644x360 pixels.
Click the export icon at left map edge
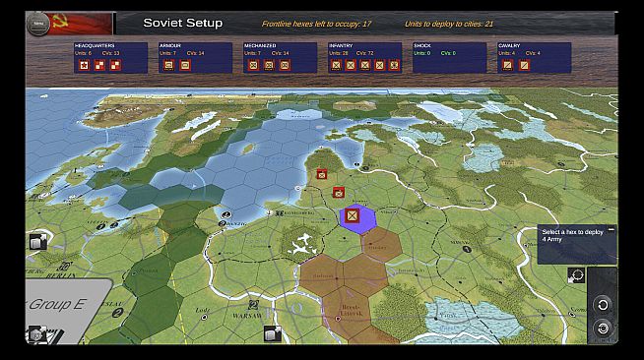38,242
